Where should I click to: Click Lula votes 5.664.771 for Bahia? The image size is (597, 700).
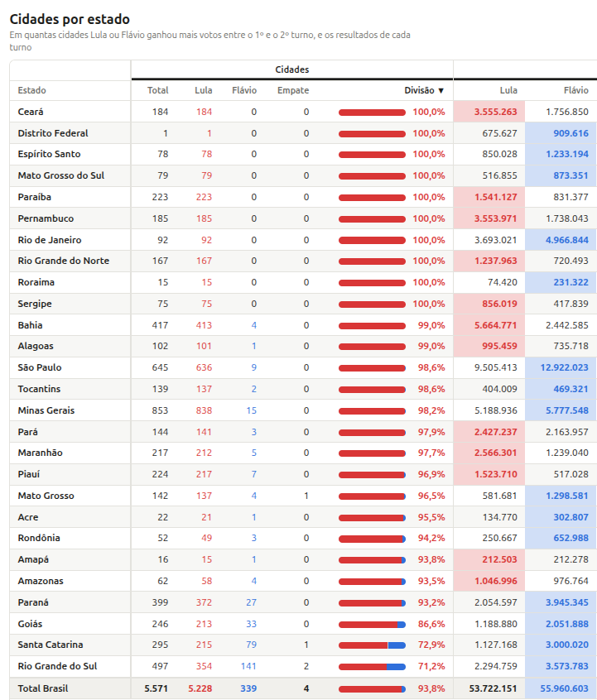495,325
